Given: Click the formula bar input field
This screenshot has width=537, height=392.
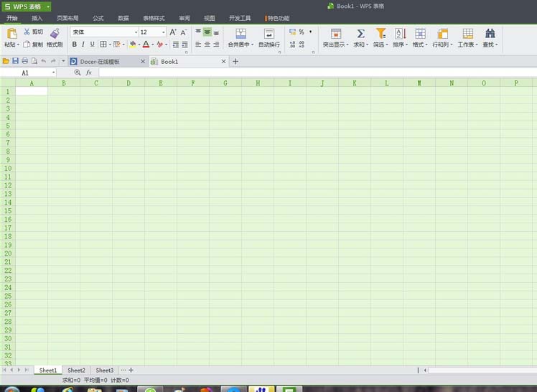Looking at the screenshot, I should 317,73.
